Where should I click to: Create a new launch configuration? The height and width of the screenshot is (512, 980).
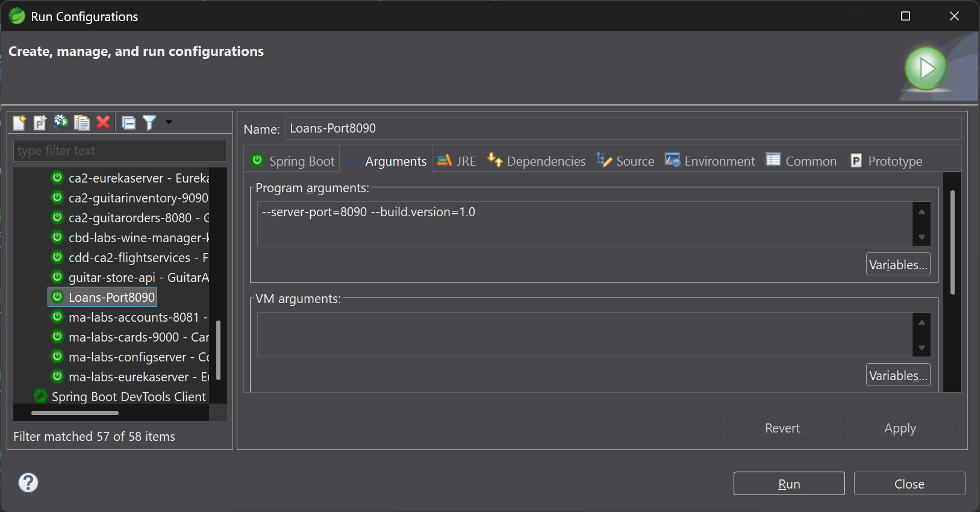click(19, 123)
